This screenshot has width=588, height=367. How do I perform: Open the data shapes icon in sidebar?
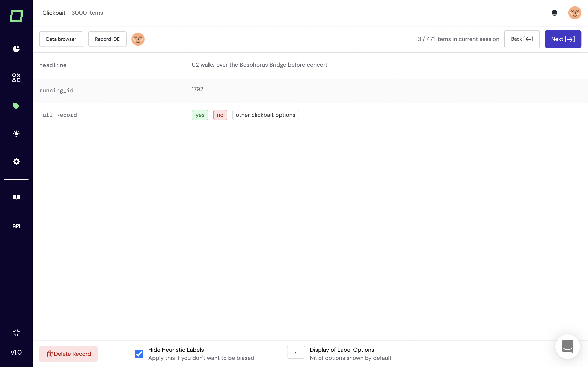tap(16, 77)
